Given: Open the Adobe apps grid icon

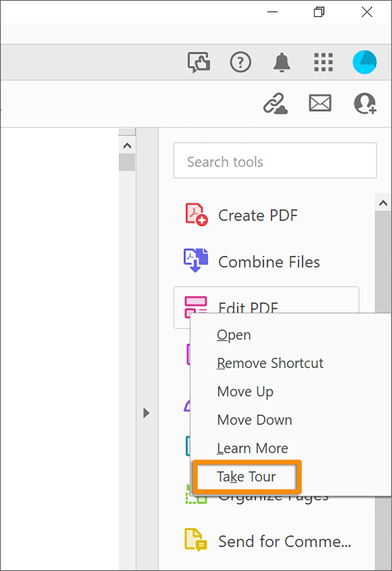Looking at the screenshot, I should [x=323, y=62].
